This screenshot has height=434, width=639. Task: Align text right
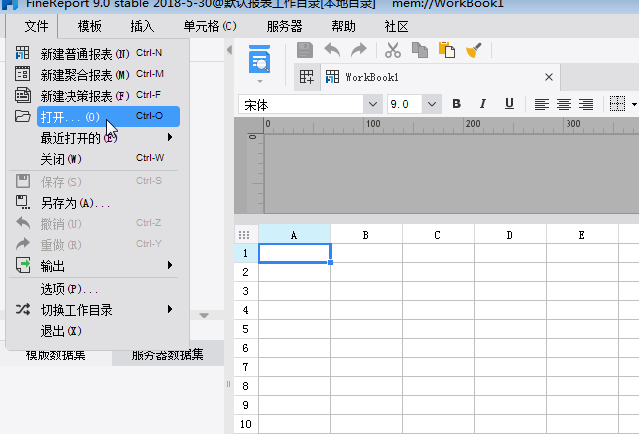[x=586, y=104]
